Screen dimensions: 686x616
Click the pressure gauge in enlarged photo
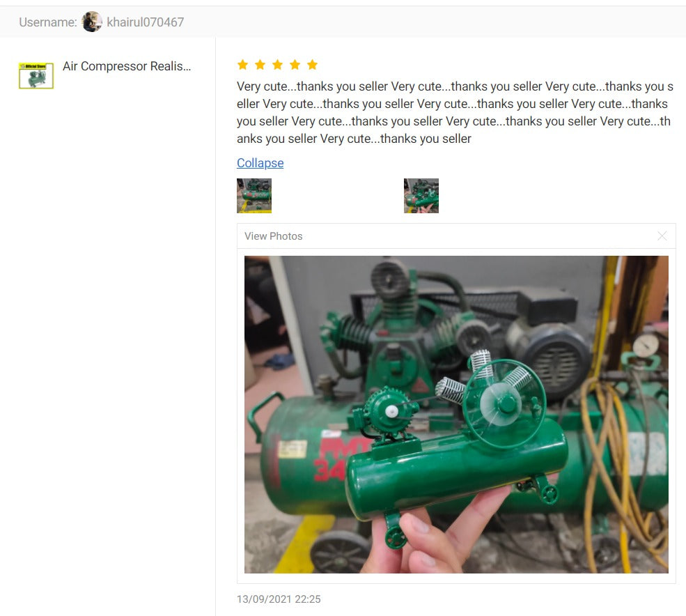(646, 346)
